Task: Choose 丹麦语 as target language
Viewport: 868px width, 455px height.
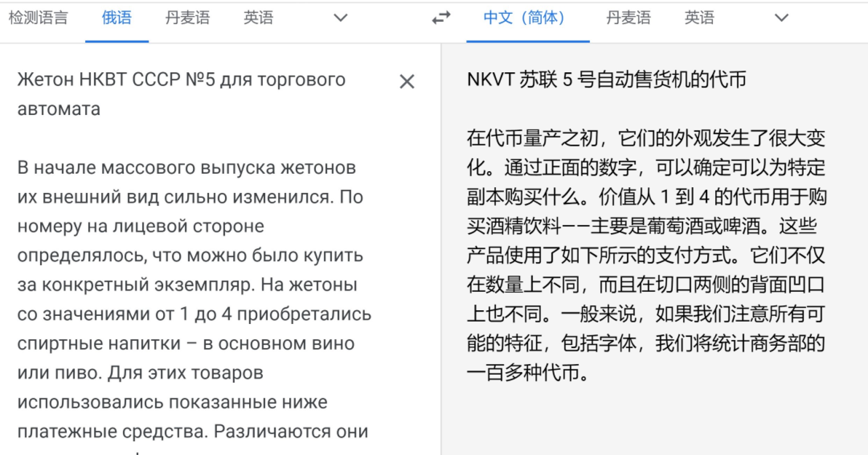Action: click(x=628, y=17)
